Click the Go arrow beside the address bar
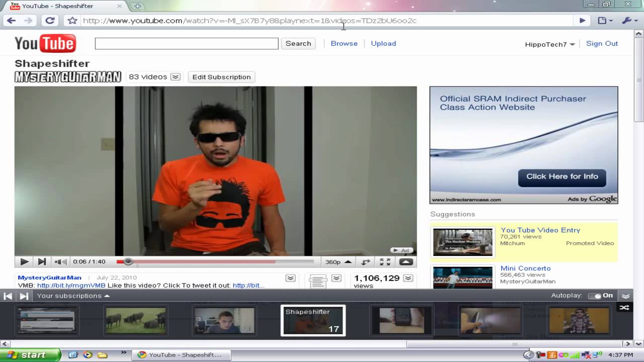The width and height of the screenshot is (644, 362). pos(582,21)
